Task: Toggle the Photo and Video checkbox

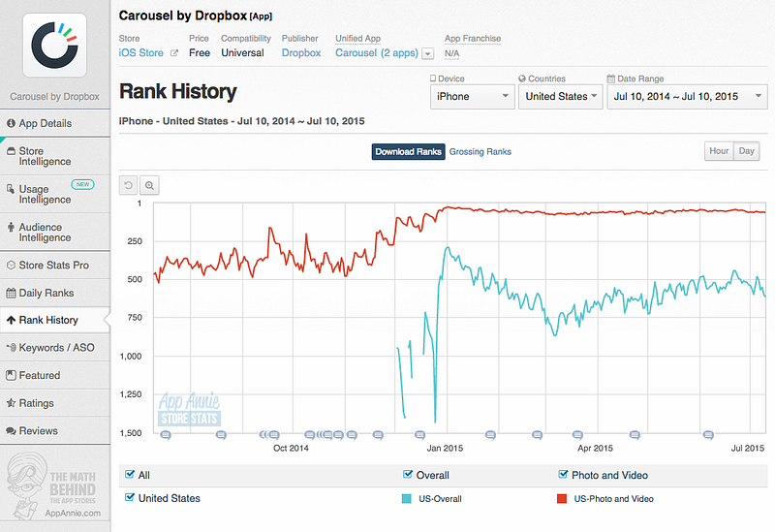Action: tap(563, 474)
